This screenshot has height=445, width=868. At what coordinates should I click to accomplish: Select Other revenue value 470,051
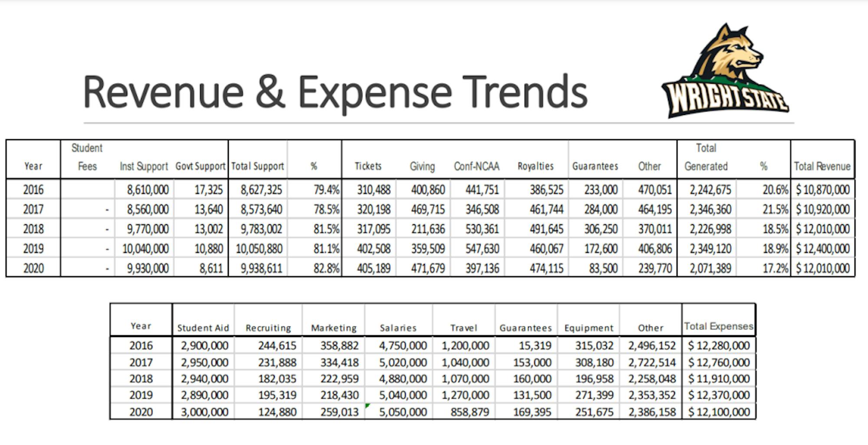coord(655,190)
